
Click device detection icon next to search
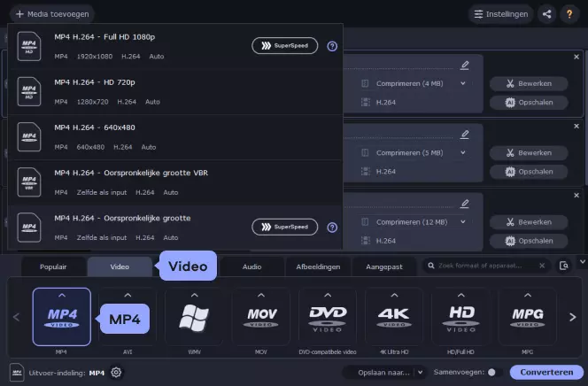pos(563,266)
